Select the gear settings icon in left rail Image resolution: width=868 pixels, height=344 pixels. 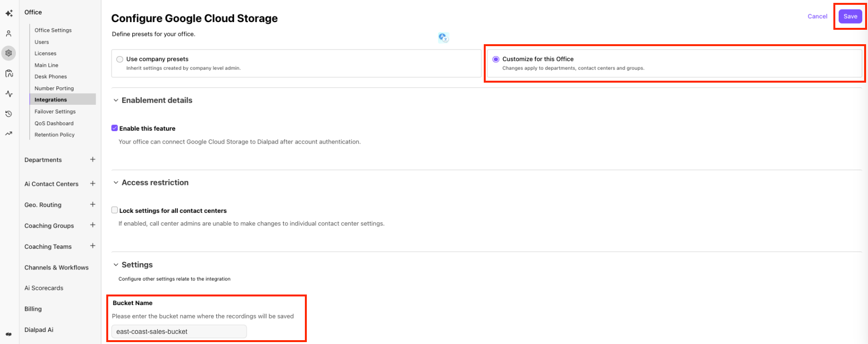coord(9,53)
